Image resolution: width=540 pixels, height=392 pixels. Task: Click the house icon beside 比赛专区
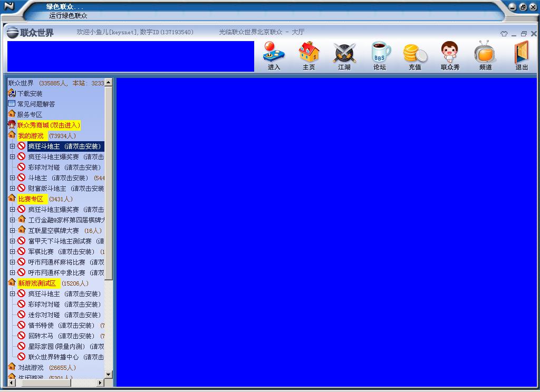point(12,199)
